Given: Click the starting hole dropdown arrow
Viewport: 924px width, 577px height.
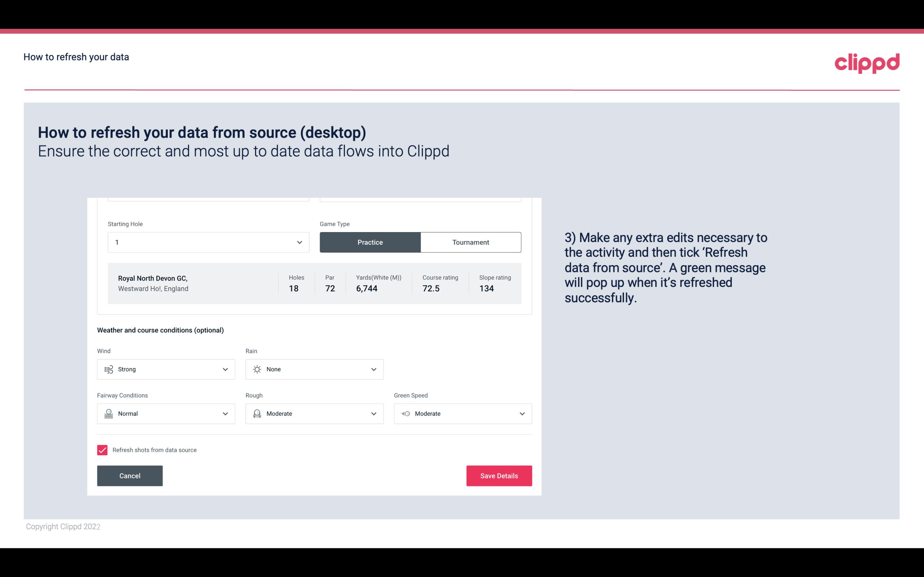Looking at the screenshot, I should click(x=299, y=242).
